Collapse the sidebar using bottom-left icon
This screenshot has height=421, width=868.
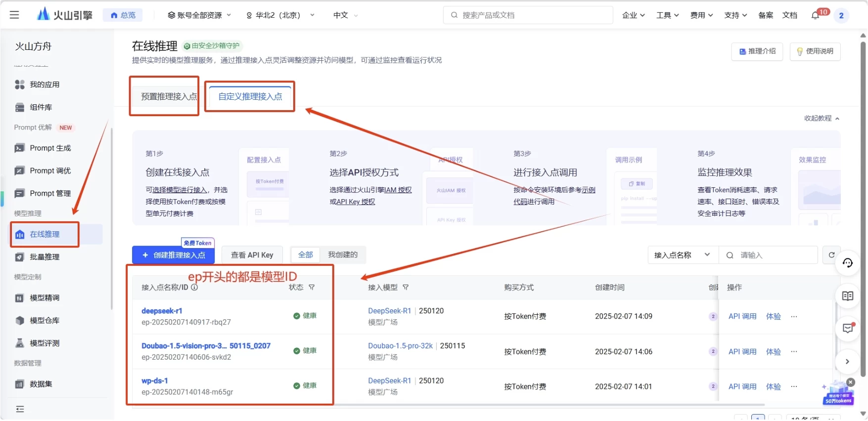[x=20, y=409]
